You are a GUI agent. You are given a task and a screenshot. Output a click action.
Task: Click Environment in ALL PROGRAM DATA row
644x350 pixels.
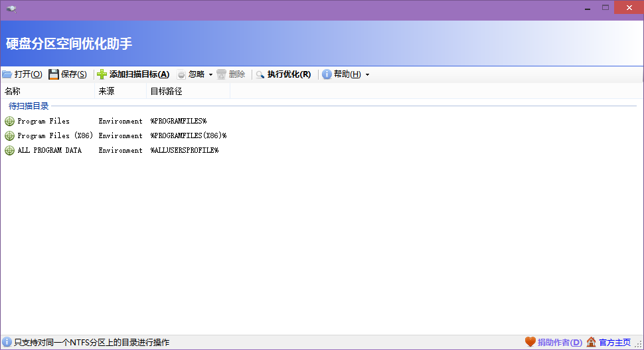point(120,150)
